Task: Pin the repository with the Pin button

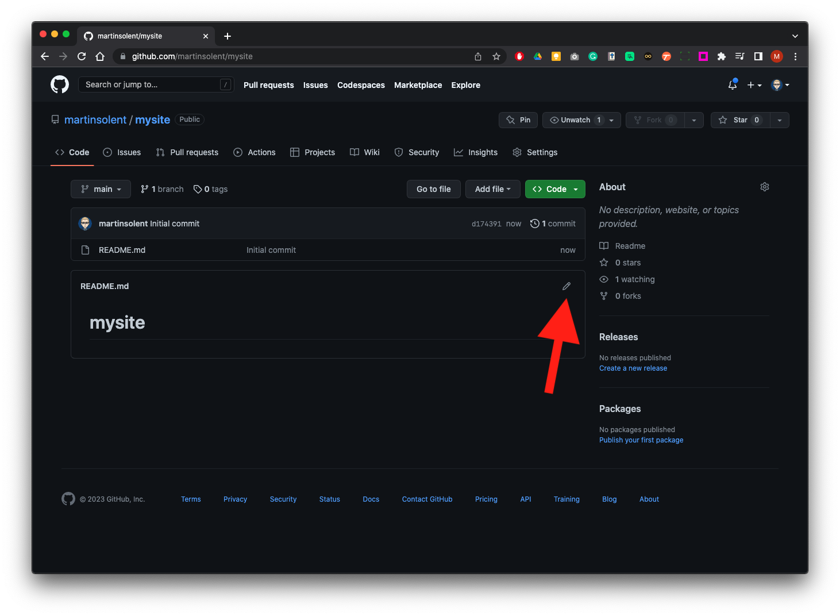Action: pos(518,120)
